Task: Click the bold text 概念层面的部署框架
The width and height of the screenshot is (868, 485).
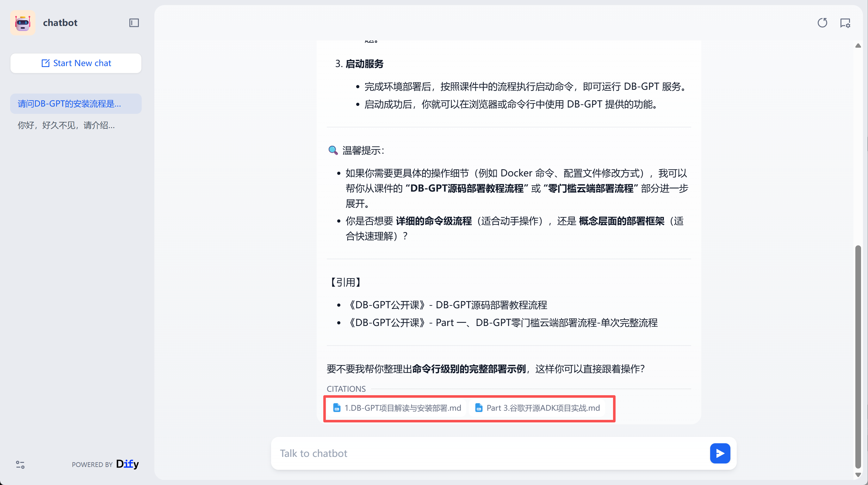Action: (622, 221)
